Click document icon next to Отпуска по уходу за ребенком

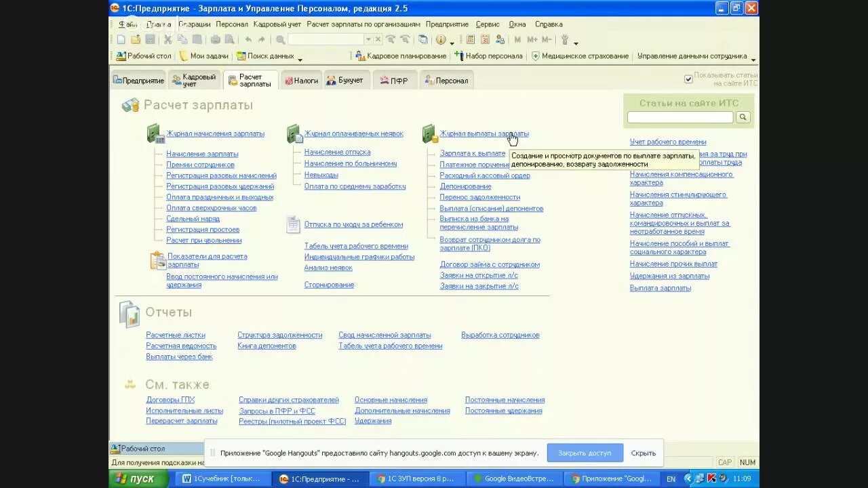pos(293,224)
